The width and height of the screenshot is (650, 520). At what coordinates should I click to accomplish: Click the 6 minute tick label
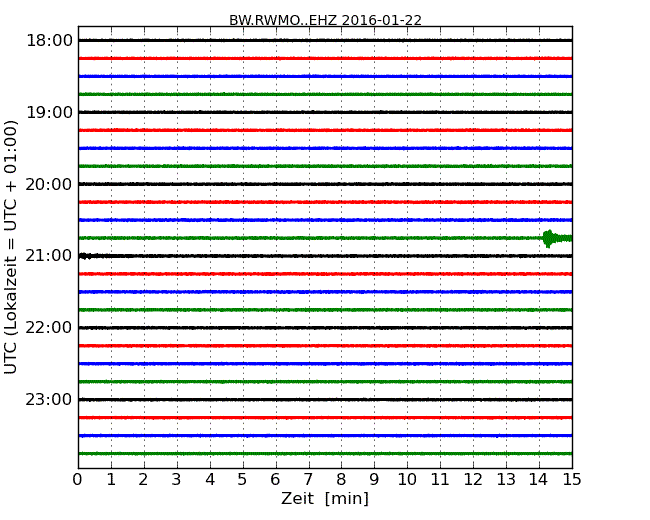(275, 480)
